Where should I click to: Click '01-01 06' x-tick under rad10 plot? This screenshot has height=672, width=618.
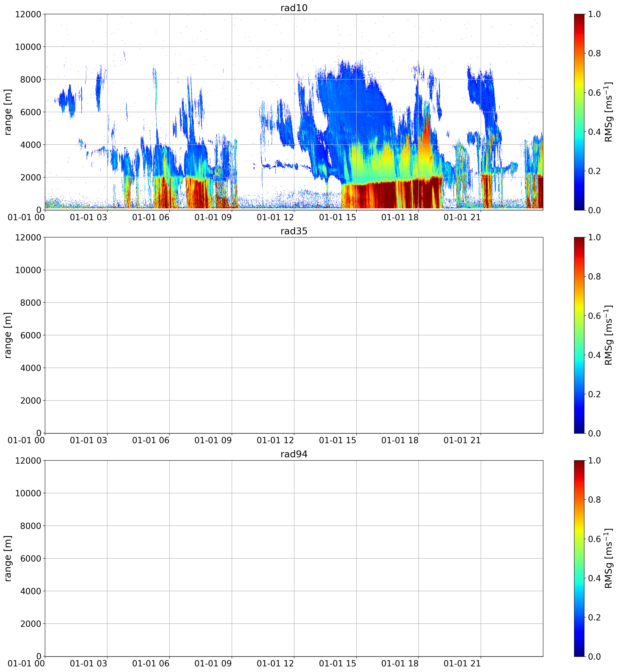coord(151,217)
